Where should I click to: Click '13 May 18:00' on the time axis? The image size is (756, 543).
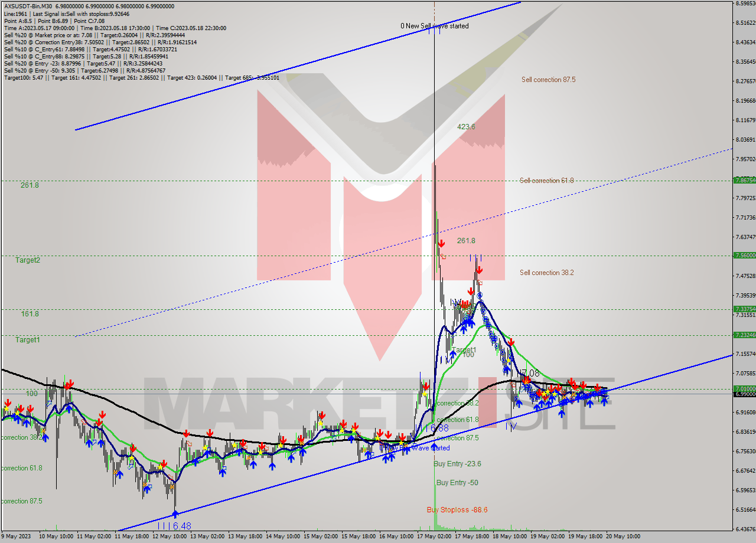[246, 537]
